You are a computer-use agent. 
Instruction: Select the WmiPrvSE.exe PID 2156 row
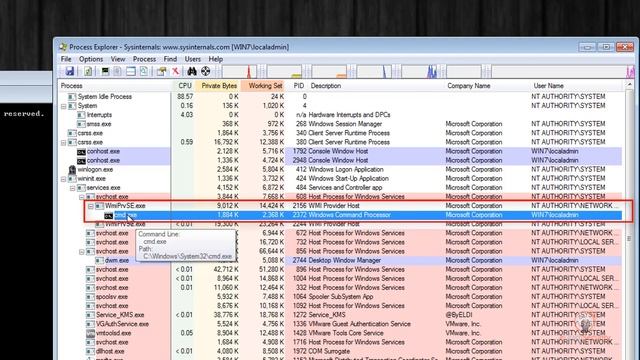pyautogui.click(x=341, y=206)
